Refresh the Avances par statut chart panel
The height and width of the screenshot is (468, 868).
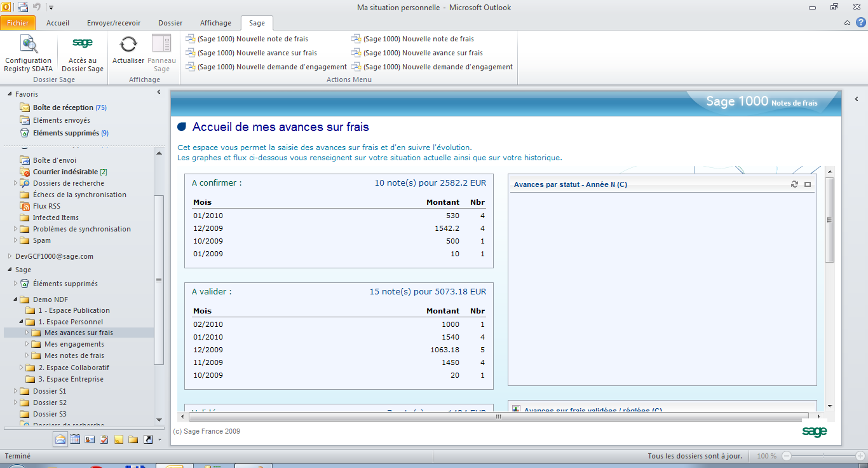pyautogui.click(x=794, y=184)
